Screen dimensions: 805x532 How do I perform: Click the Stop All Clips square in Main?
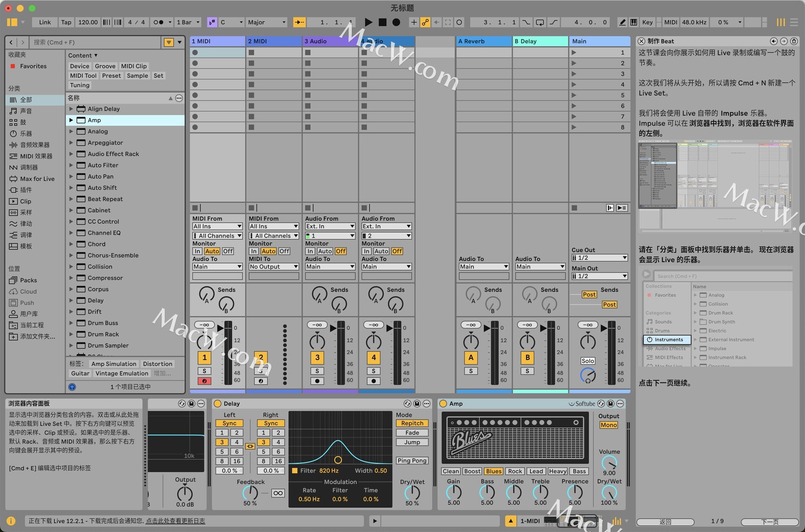pyautogui.click(x=574, y=208)
